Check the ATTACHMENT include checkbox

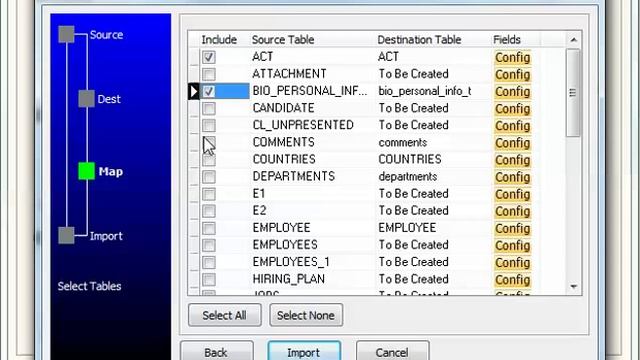pos(209,74)
